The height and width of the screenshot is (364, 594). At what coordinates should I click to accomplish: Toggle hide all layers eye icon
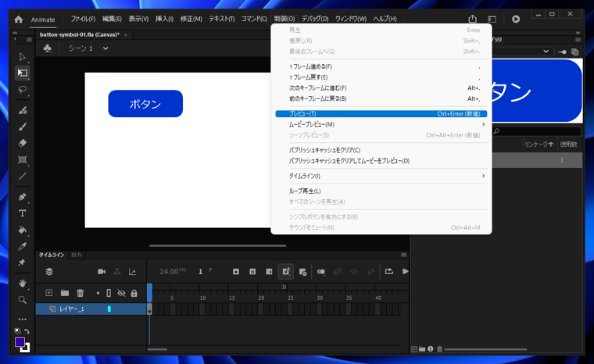tap(121, 293)
